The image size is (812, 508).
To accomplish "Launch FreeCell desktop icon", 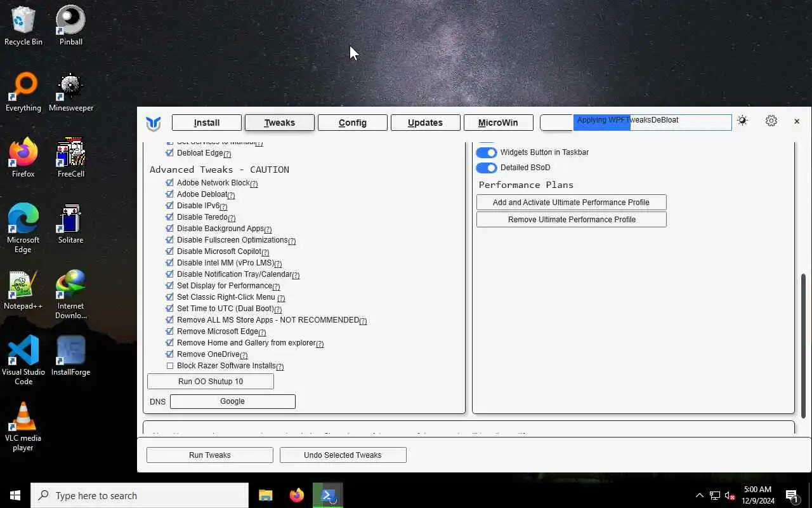I will tap(70, 157).
